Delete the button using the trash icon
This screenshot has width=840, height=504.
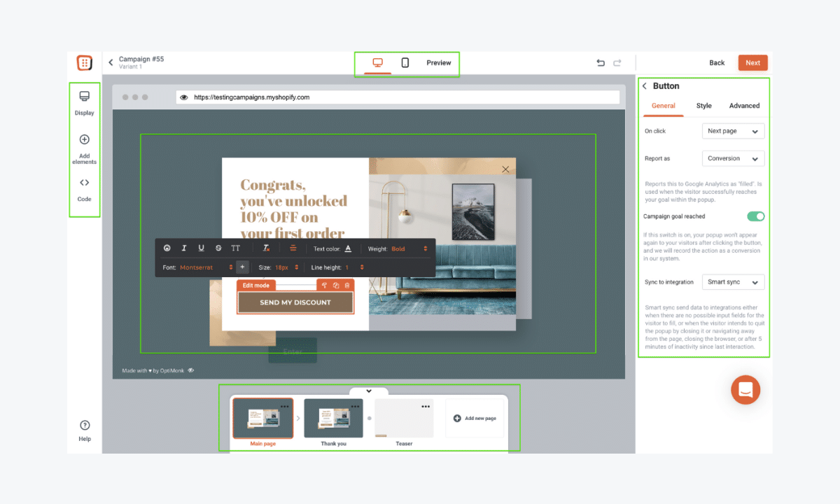pyautogui.click(x=348, y=285)
